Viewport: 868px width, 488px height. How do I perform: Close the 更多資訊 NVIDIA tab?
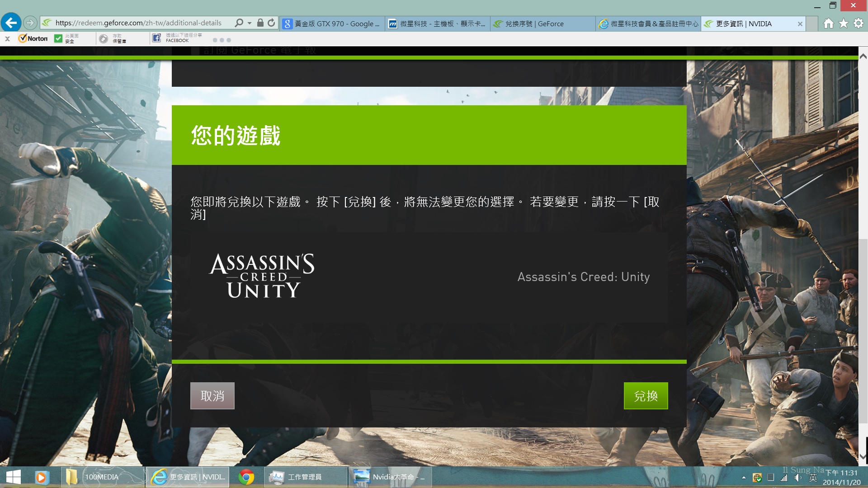point(800,24)
